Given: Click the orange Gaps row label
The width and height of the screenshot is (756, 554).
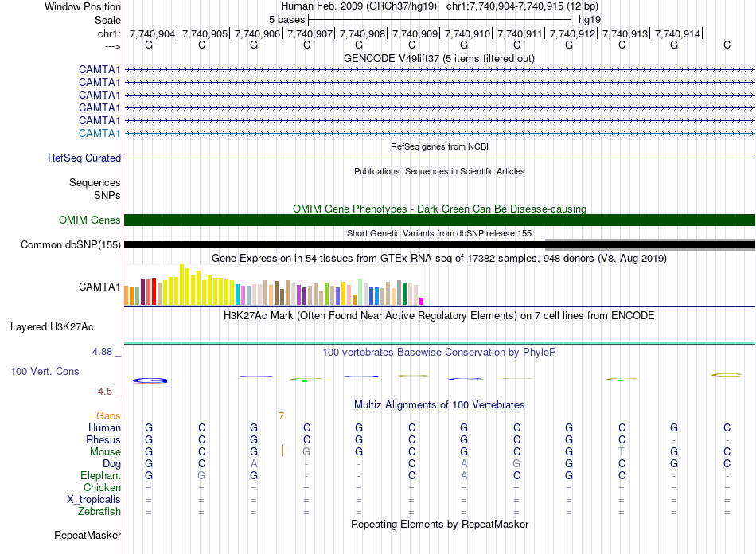Looking at the screenshot, I should 108,416.
